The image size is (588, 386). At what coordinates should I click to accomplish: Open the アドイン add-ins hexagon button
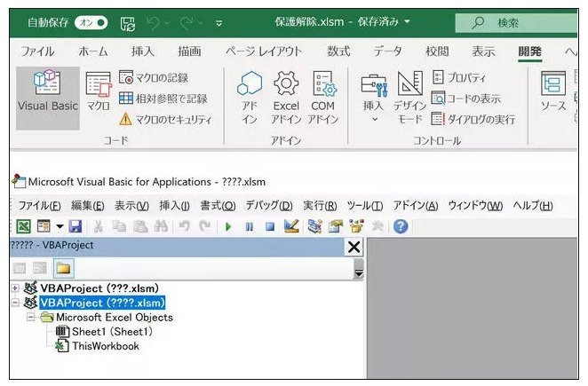250,98
